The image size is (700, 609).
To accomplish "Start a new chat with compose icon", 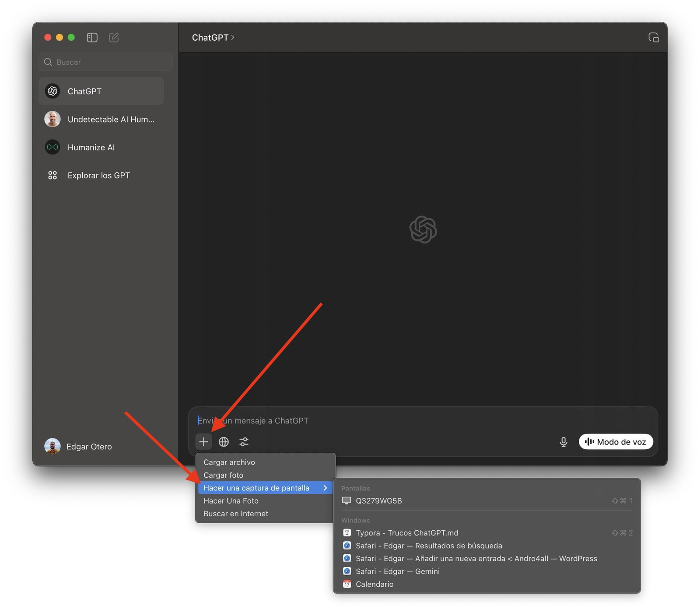I will [114, 38].
